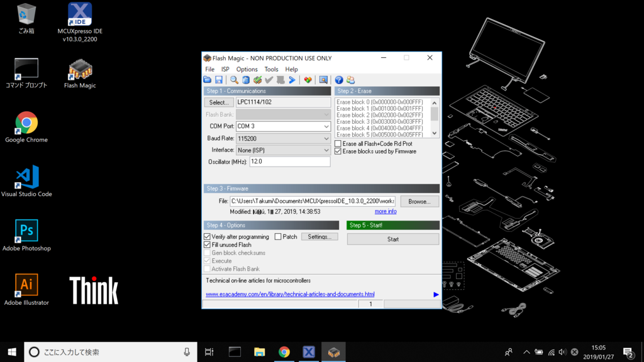The image size is (644, 362).
Task: Click the blue arrow Go toolbar icon
Action: click(x=292, y=80)
